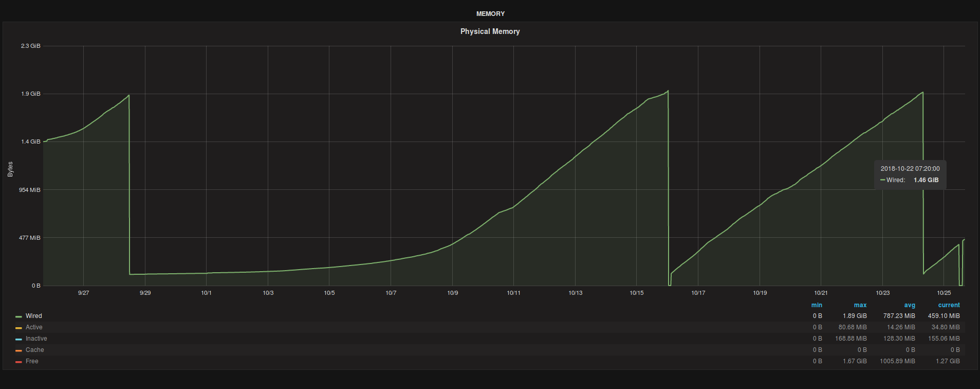Click the red Free series color icon
This screenshot has width=980, height=389.
(19, 362)
